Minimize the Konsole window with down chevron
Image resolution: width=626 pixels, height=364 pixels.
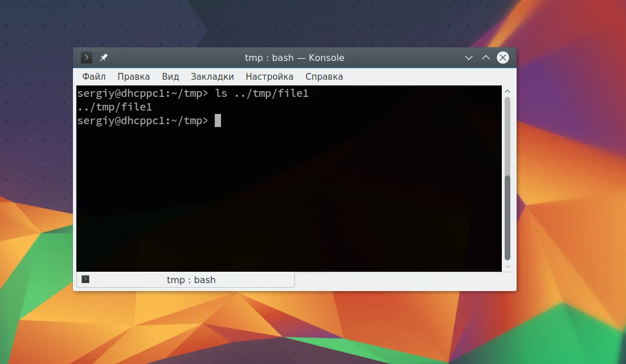(469, 58)
